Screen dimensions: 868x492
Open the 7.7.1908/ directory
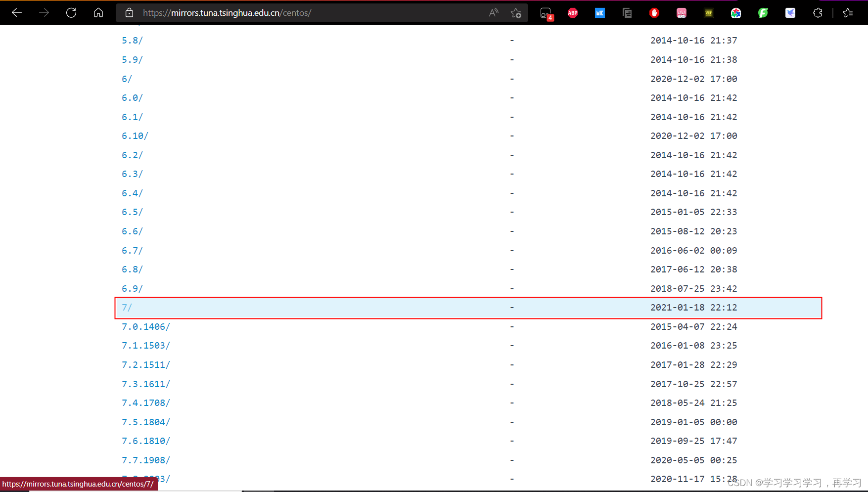point(146,460)
